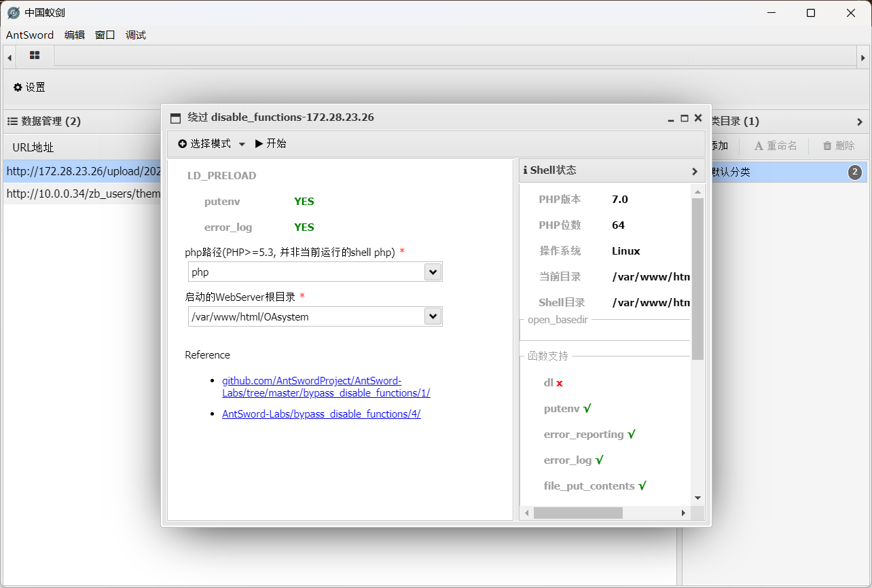
Task: Click the PHP位数 value 64
Action: (x=619, y=225)
